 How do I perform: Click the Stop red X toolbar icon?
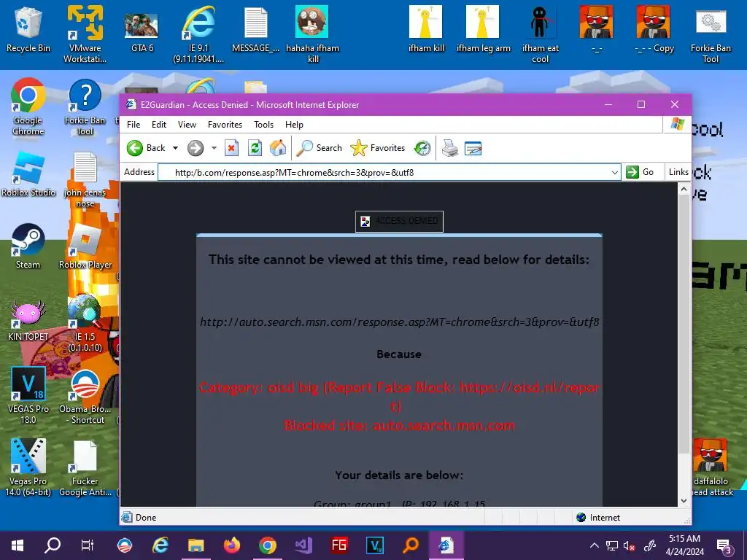[x=231, y=148]
